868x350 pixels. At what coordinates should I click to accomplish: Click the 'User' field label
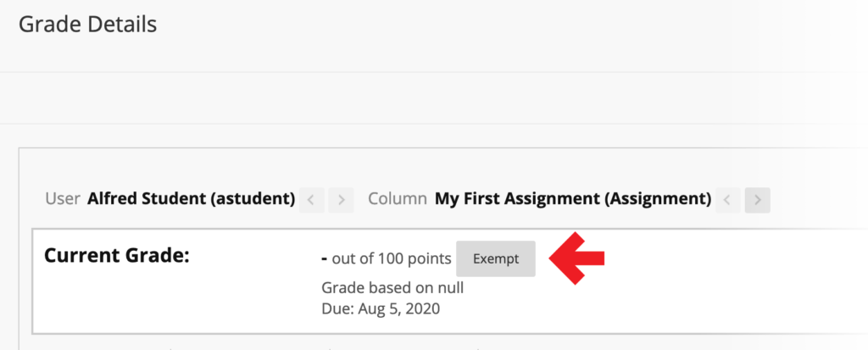click(x=62, y=199)
